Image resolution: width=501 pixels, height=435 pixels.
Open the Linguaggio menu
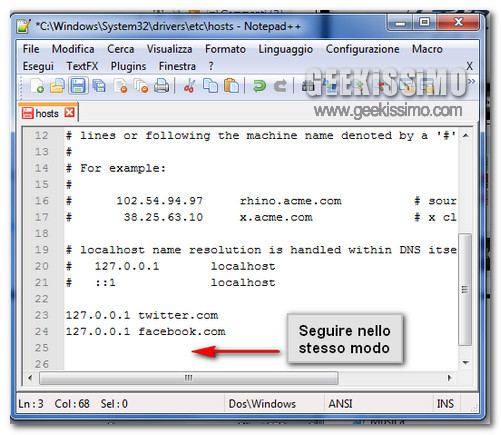coord(285,50)
